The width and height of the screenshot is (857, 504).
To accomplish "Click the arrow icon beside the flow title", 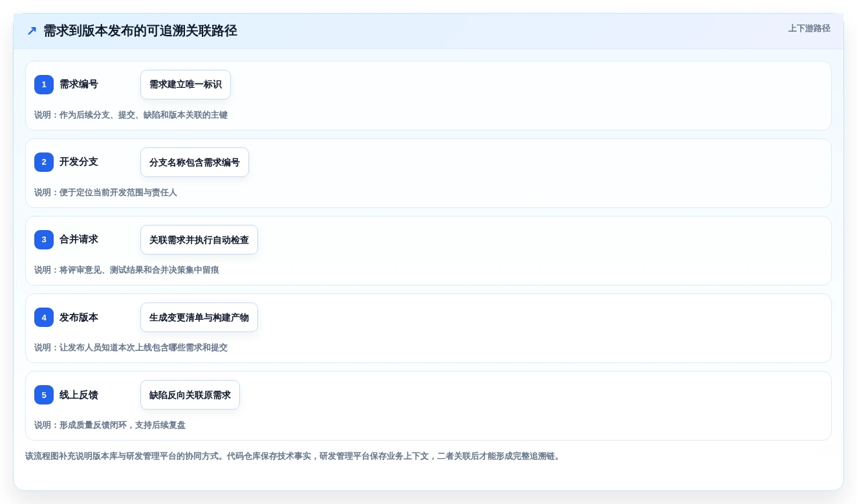I will click(x=32, y=31).
